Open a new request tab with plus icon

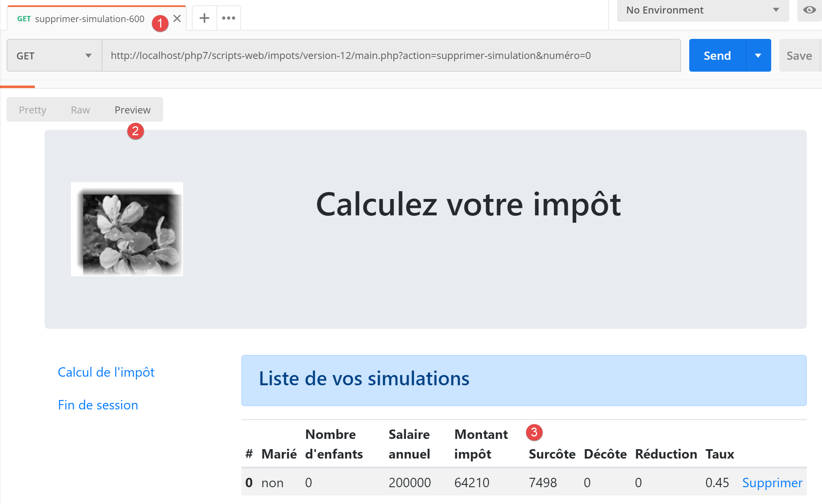204,18
